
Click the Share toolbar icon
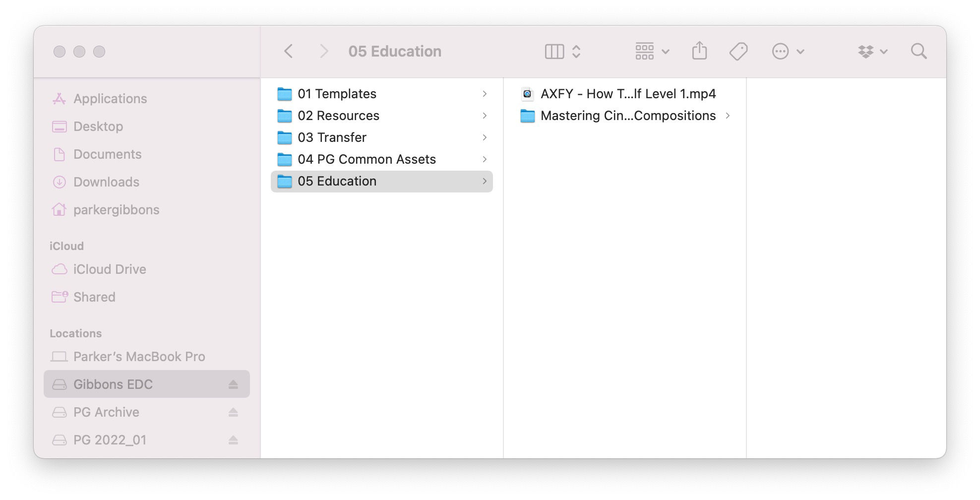699,51
